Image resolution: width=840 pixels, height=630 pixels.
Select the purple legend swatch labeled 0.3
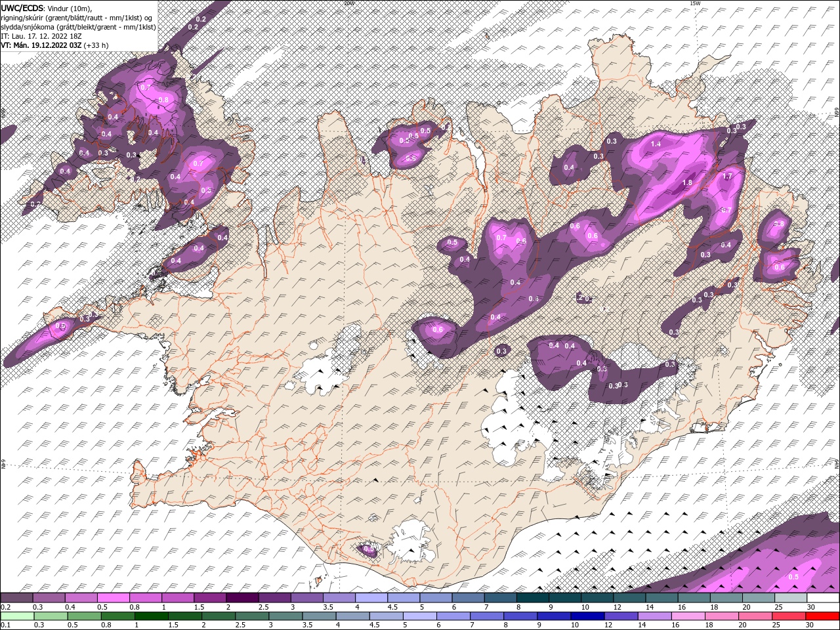(49, 598)
